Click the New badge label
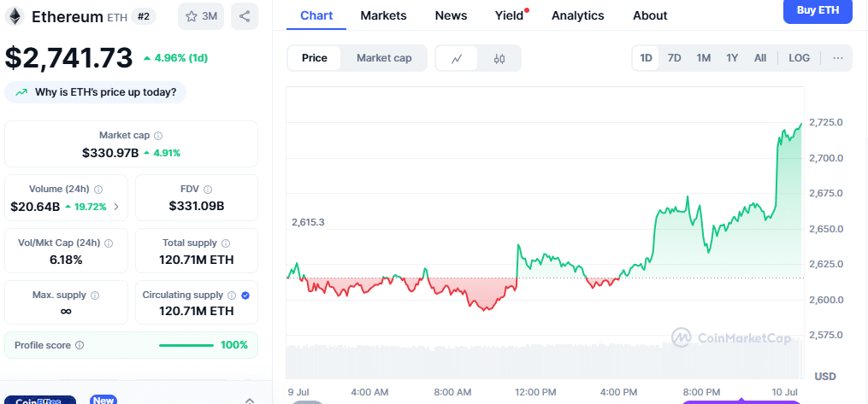This screenshot has height=404, width=868. 103,400
